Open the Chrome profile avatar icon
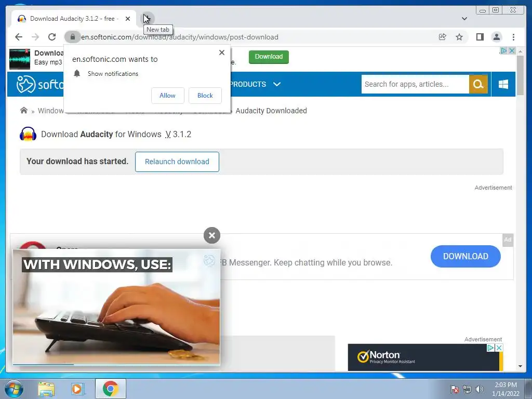Screen dimensions: 532x399 [x=496, y=37]
